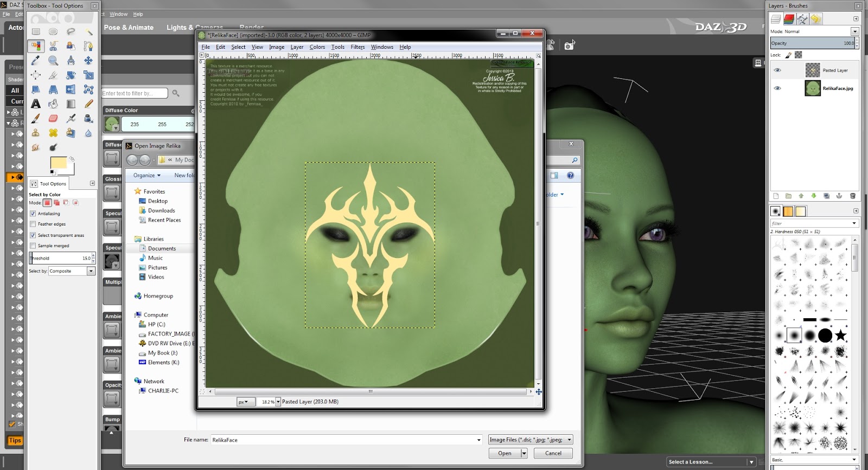Raise the layer with the up arrow

pyautogui.click(x=801, y=196)
